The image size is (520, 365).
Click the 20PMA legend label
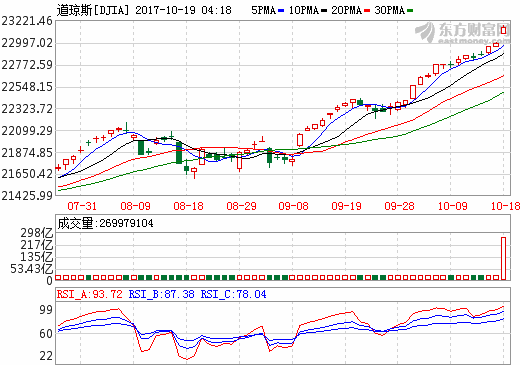click(x=346, y=10)
